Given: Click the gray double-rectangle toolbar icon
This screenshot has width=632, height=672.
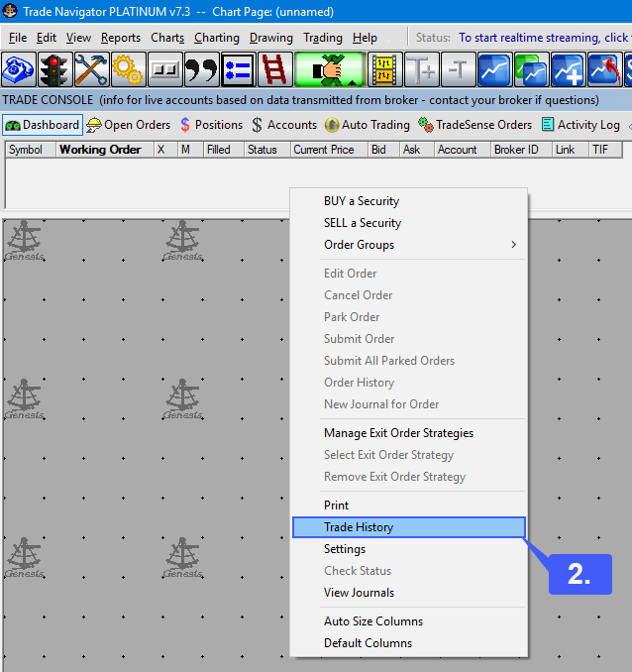Looking at the screenshot, I should tap(165, 69).
